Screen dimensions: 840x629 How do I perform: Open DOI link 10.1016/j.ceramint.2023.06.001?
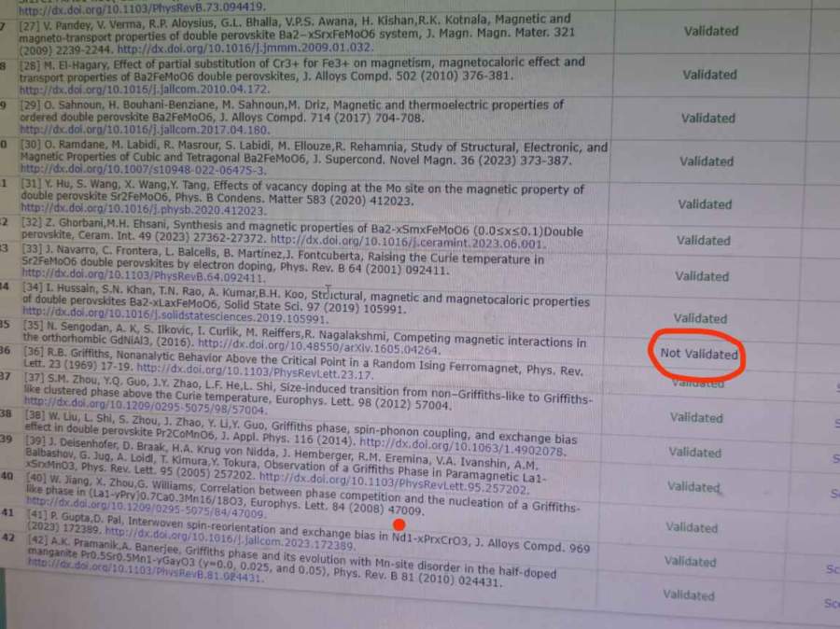click(x=408, y=241)
